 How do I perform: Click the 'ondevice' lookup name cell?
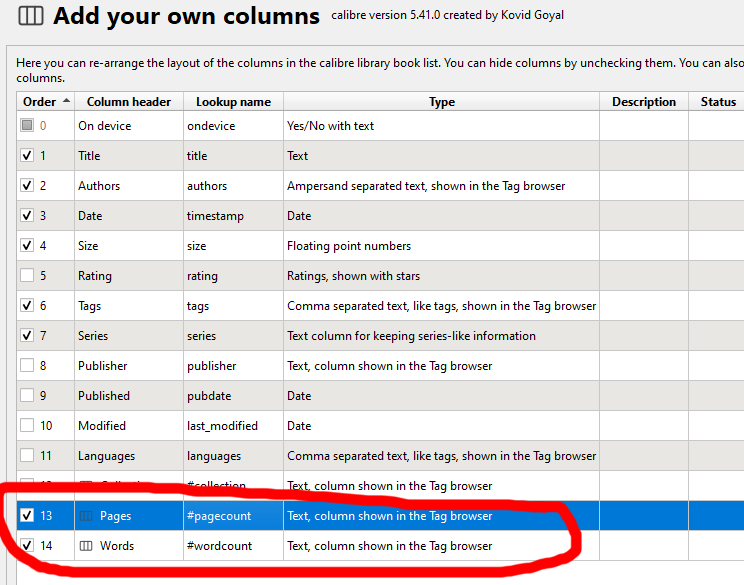click(x=233, y=126)
